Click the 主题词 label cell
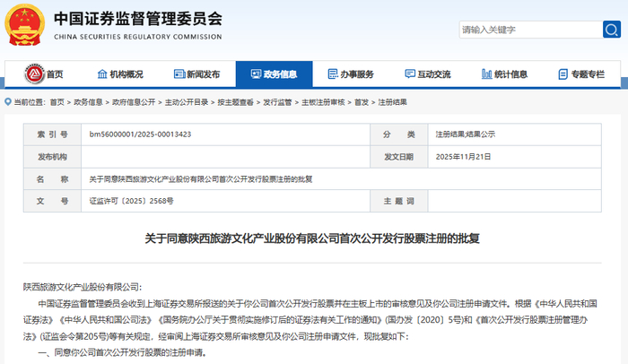 click(399, 201)
